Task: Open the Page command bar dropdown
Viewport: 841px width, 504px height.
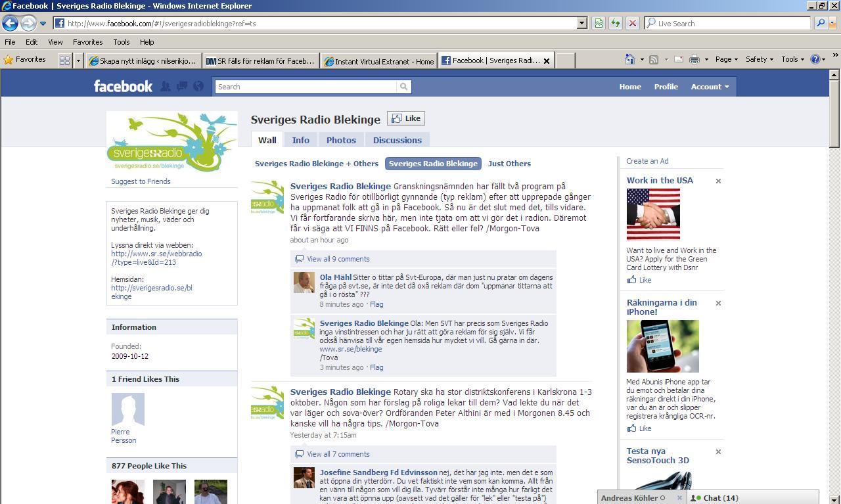Action: [x=726, y=59]
